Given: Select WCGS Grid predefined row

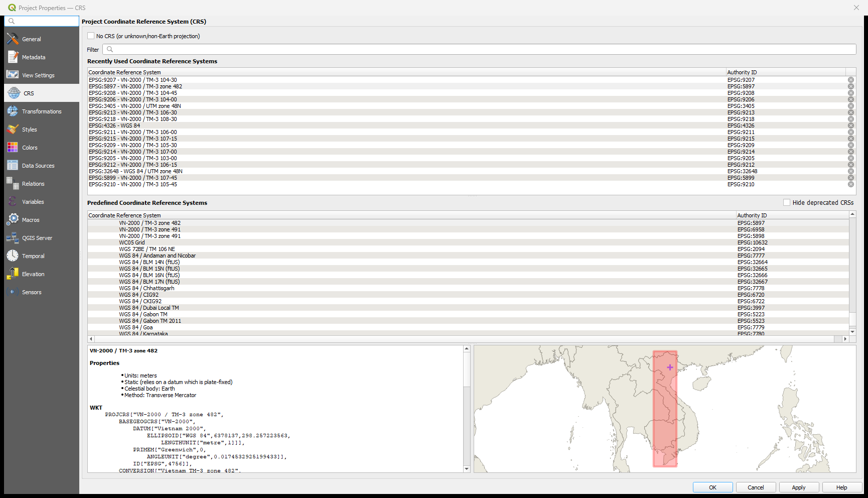Looking at the screenshot, I should pyautogui.click(x=468, y=242).
